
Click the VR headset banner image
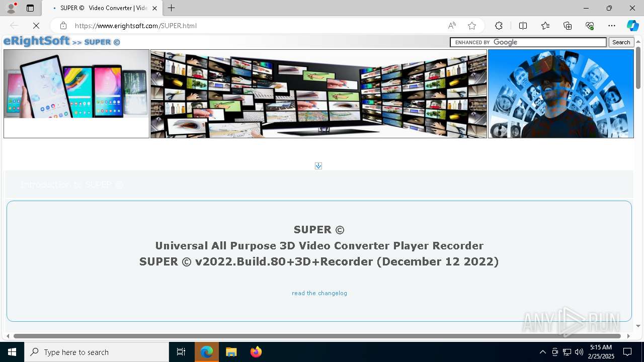[561, 94]
